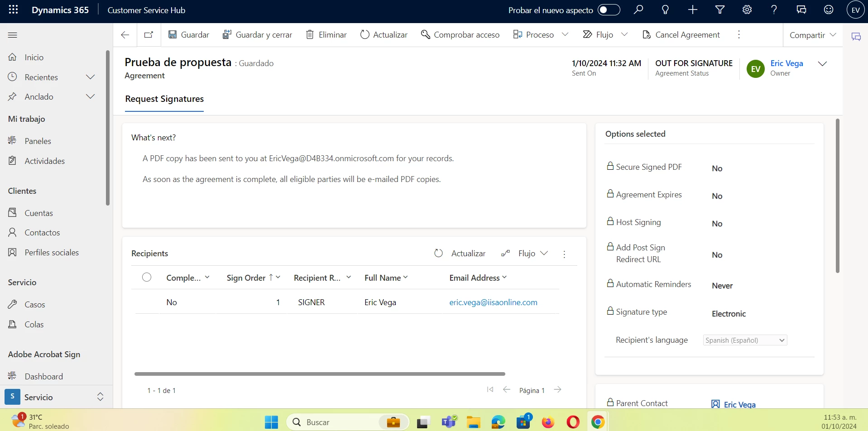Go to next page of recipients
The height and width of the screenshot is (431, 868).
click(x=558, y=389)
